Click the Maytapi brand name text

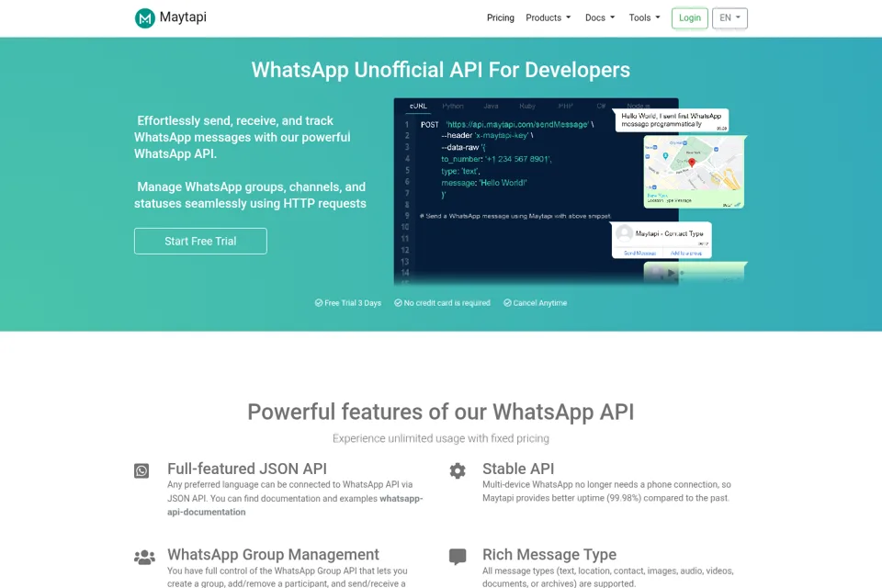click(183, 17)
